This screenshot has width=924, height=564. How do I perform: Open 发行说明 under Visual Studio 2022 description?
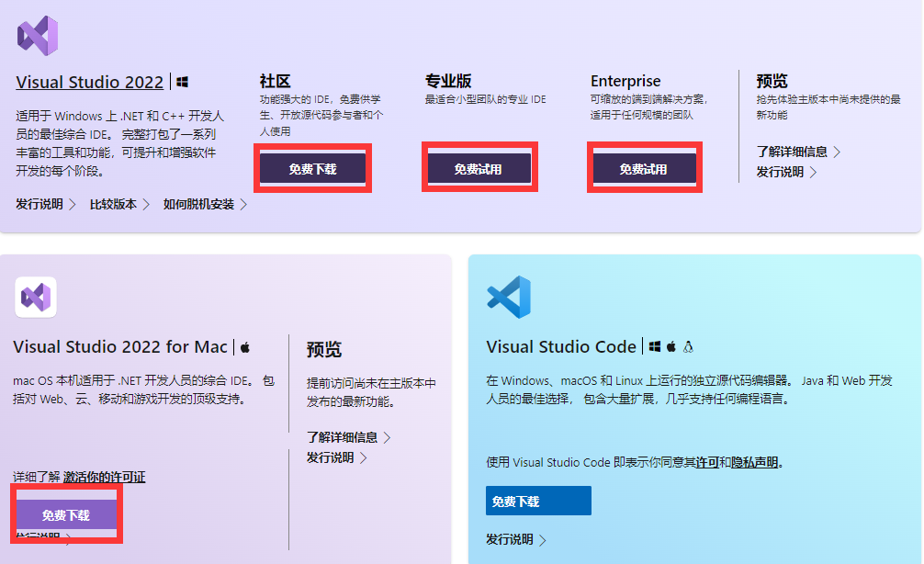pos(46,205)
